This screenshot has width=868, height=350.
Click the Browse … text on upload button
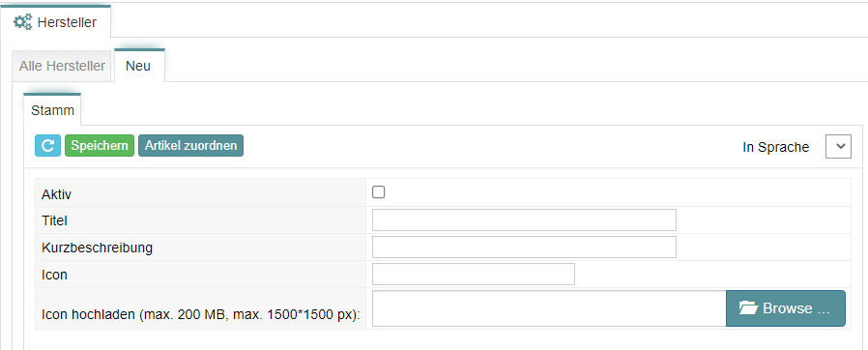click(x=796, y=308)
